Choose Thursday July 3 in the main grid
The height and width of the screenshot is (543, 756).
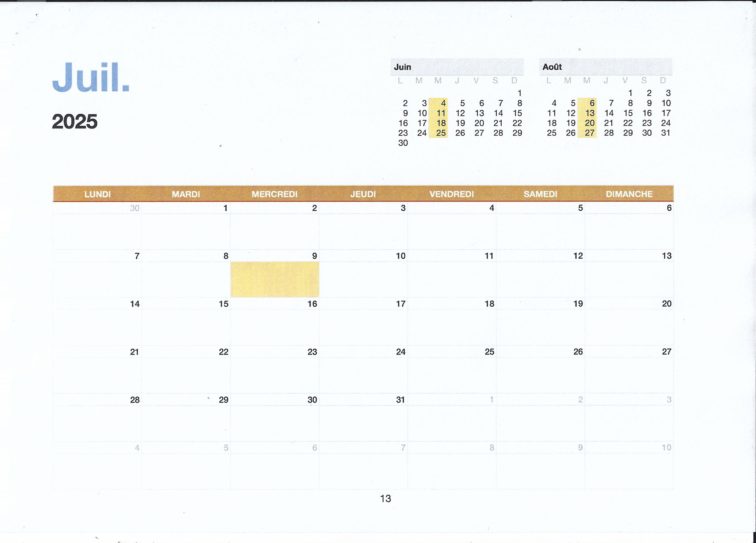pos(403,208)
